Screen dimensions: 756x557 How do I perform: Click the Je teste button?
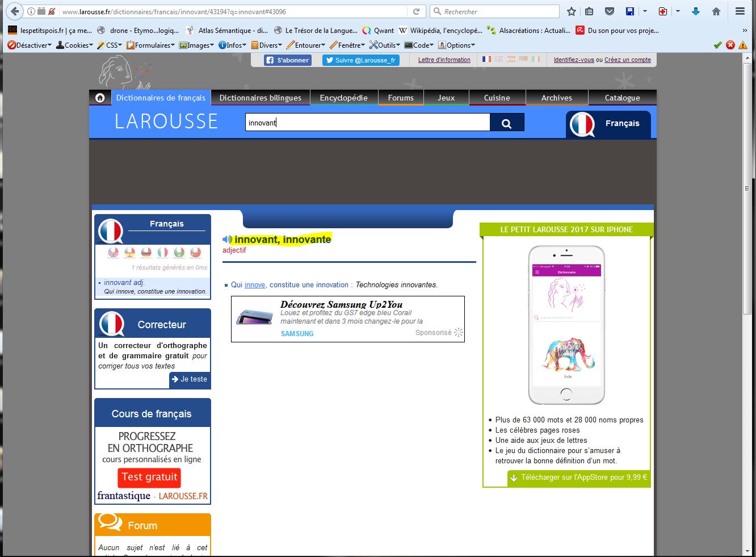[190, 379]
